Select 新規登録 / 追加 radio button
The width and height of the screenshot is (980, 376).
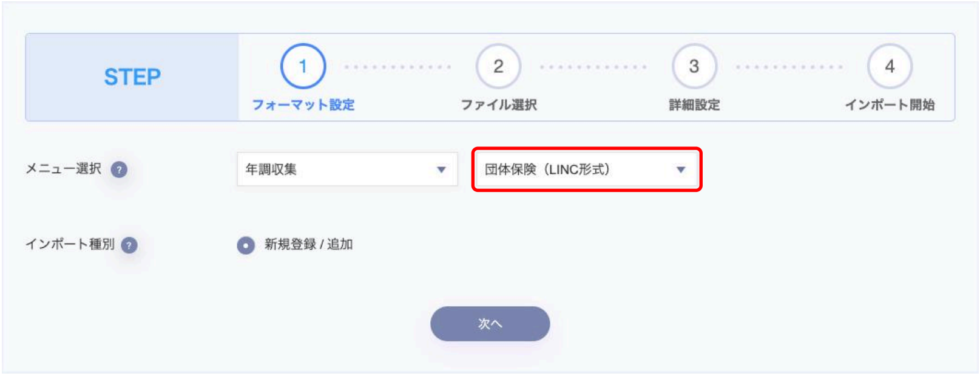pyautogui.click(x=246, y=245)
